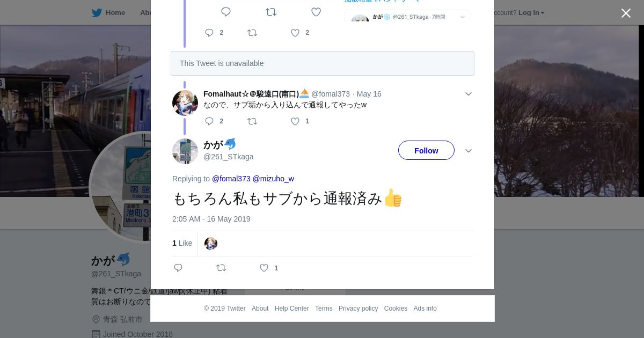Like Fomalhaut's May 16 tweet
Screen dimensions: 644x338
tap(295, 121)
